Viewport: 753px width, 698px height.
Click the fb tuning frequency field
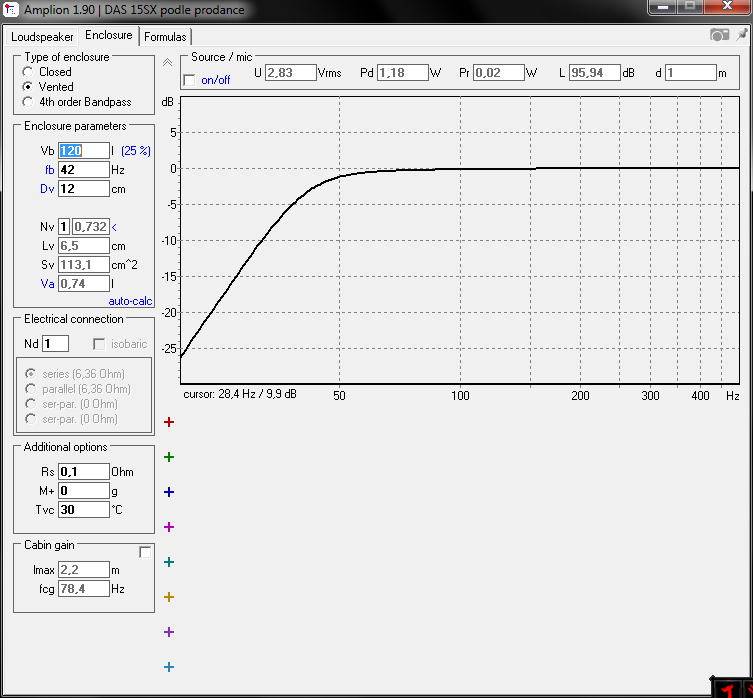(84, 170)
